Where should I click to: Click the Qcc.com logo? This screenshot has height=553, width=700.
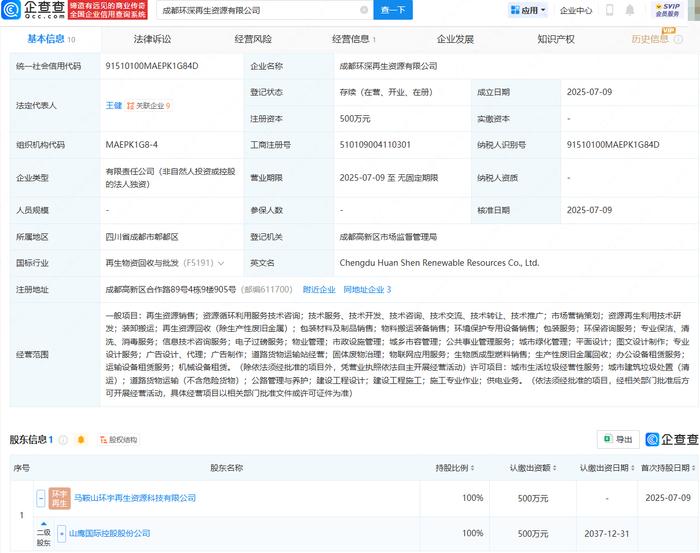33,9
